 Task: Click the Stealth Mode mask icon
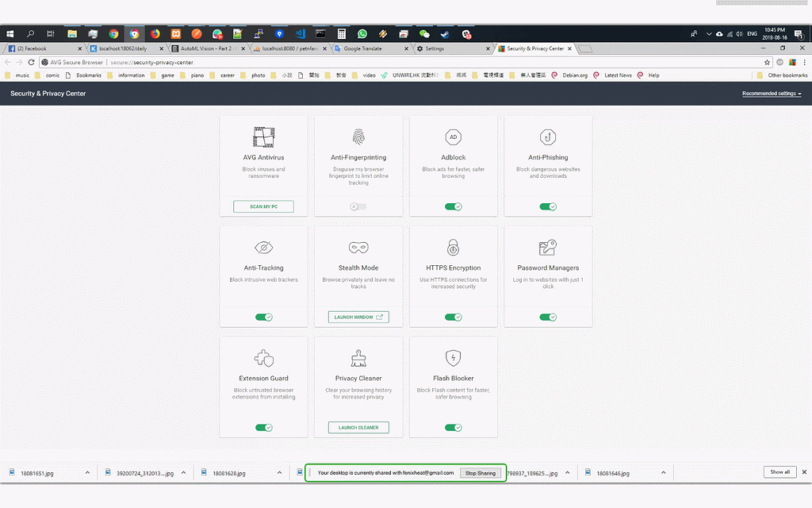358,248
